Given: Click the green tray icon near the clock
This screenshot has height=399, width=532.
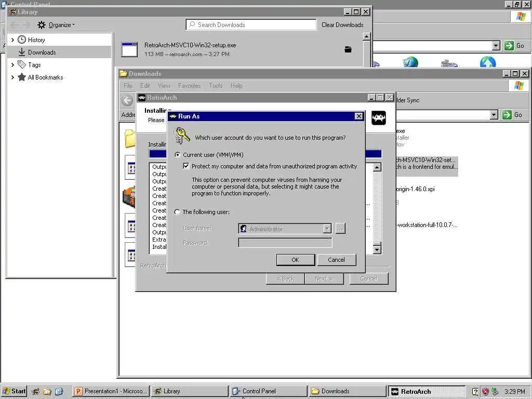Looking at the screenshot, I should pyautogui.click(x=495, y=391).
